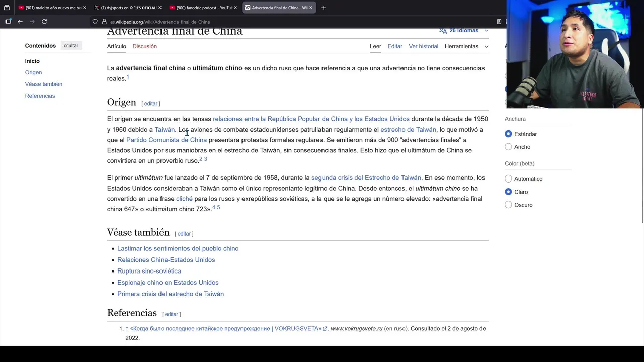The height and width of the screenshot is (362, 644).
Task: Select the Claro color radio button
Action: pyautogui.click(x=508, y=192)
